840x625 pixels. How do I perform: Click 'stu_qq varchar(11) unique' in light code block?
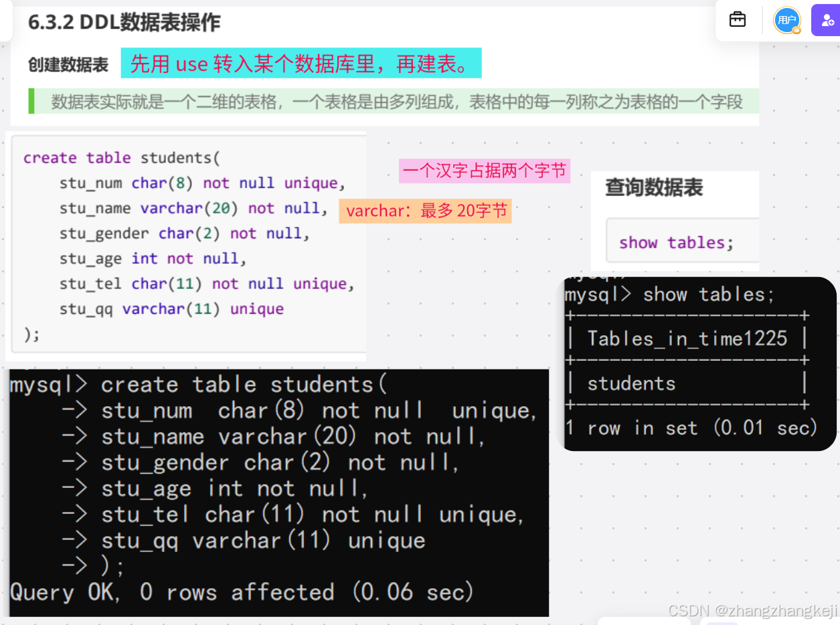pyautogui.click(x=171, y=309)
